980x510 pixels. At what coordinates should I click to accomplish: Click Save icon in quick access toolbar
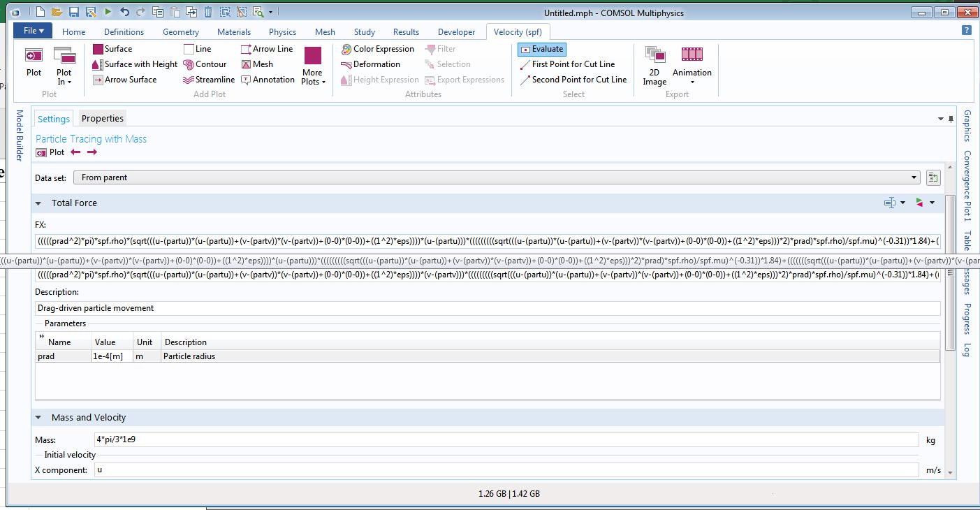[x=74, y=12]
